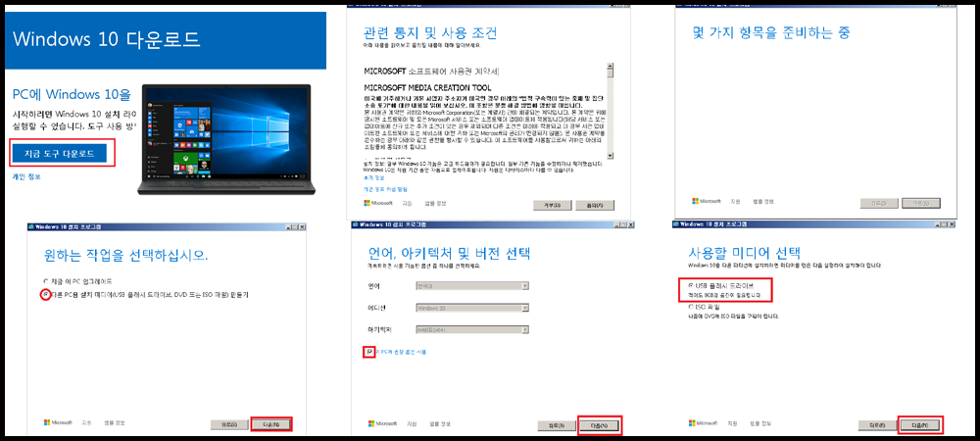This screenshot has width=980, height=441.
Task: Open the 법률 정보 link in the license window
Action: point(435,203)
